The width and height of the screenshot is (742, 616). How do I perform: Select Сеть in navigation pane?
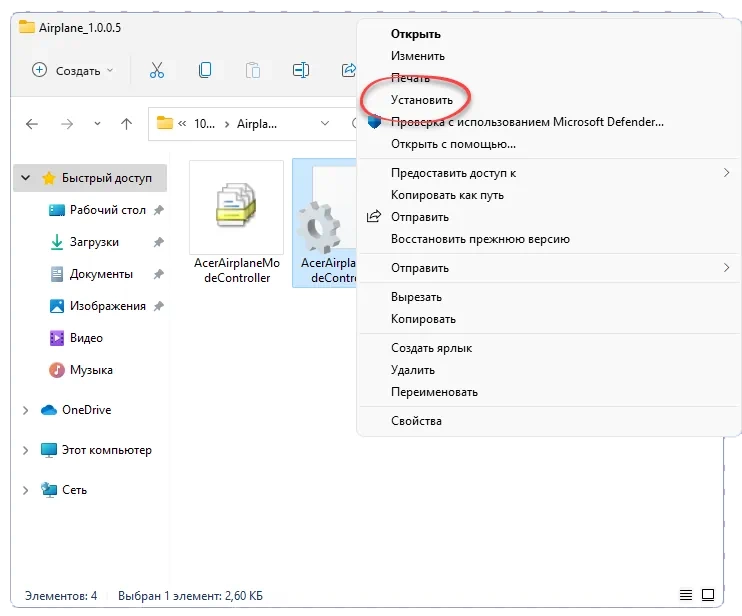pos(74,490)
